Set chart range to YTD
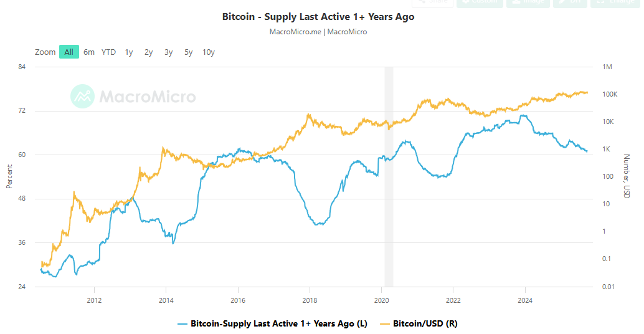 tap(108, 52)
